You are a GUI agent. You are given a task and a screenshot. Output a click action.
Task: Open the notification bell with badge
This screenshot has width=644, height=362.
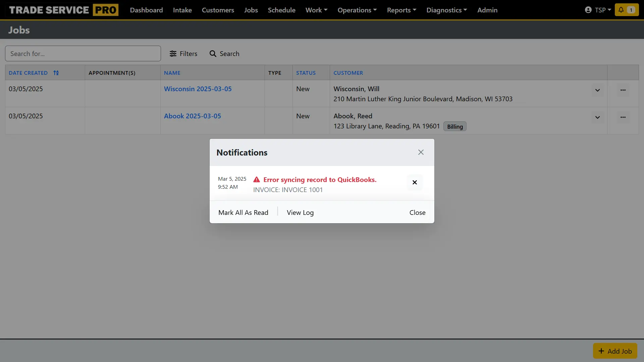626,10
